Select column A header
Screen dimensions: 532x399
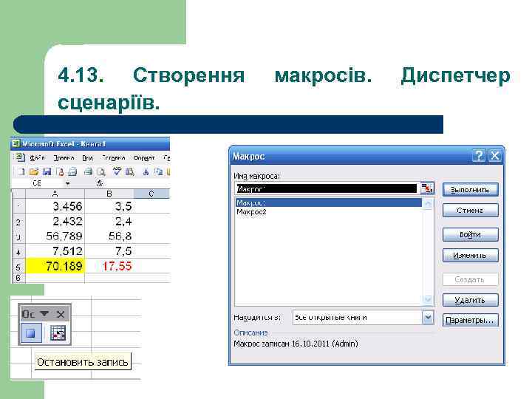pos(55,194)
